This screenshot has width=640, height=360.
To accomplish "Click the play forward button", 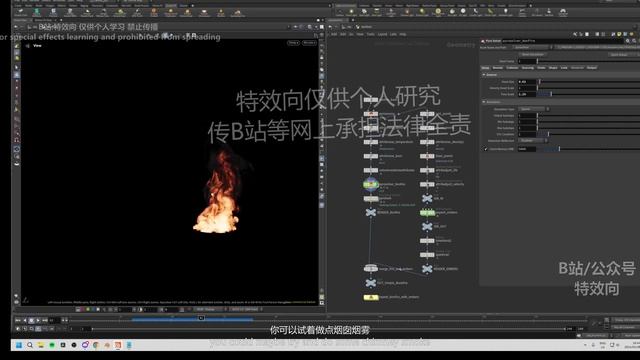I will click(x=38, y=320).
